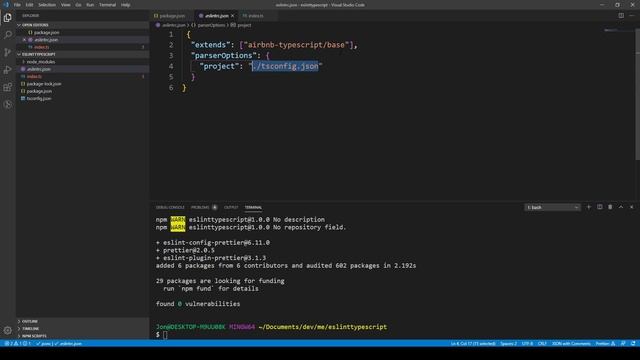
Task: Open the Extensions view
Action: point(7,87)
